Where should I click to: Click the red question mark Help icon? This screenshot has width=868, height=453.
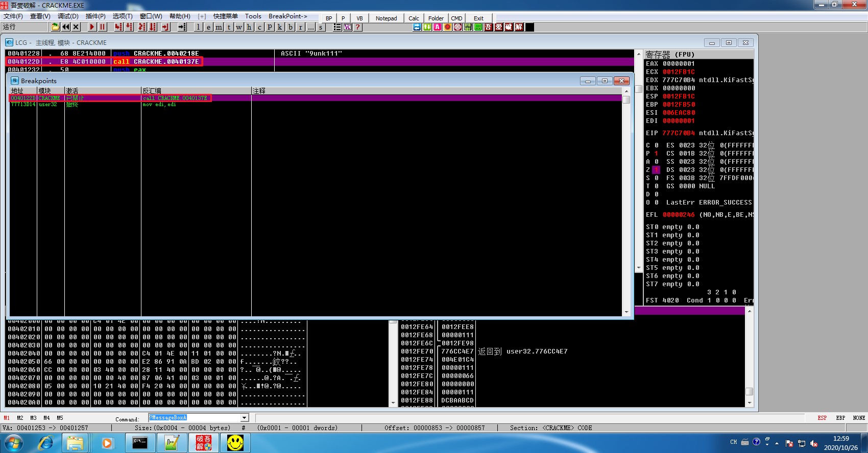coord(357,27)
